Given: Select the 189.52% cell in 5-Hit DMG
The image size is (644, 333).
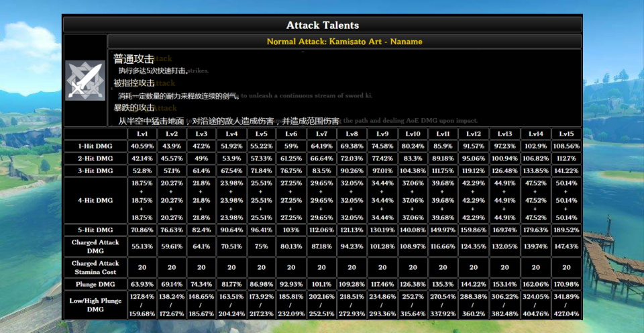Looking at the screenshot, I should point(566,230).
